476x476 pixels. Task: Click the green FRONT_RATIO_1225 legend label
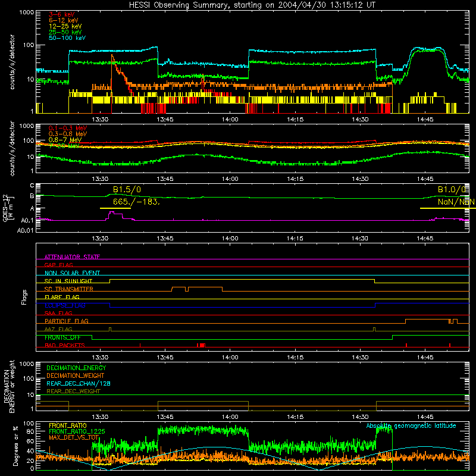coord(77,431)
